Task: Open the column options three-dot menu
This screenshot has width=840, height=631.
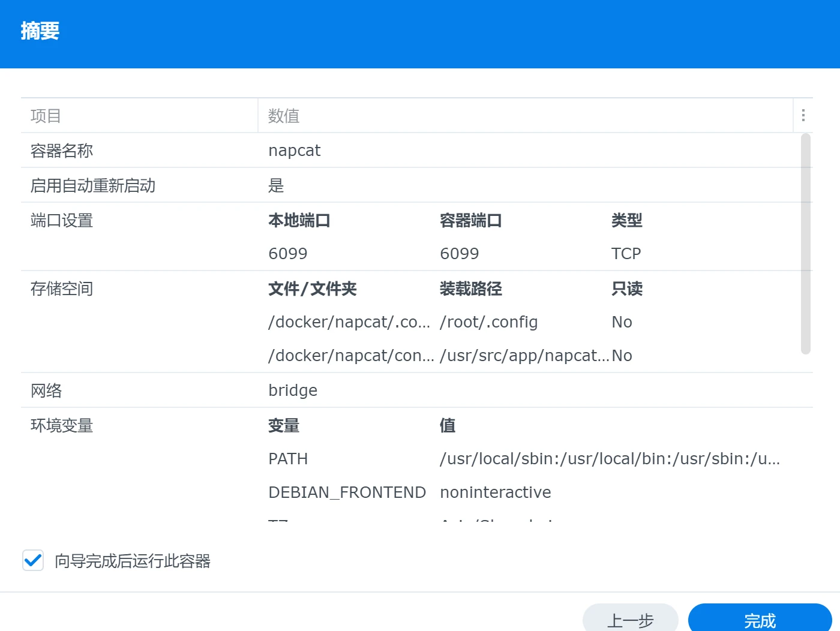Action: tap(803, 115)
